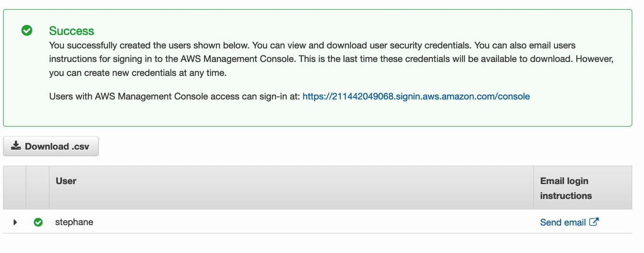Click the download arrow icon on .csv button
Viewport: 644px width, 253px height.
click(16, 146)
